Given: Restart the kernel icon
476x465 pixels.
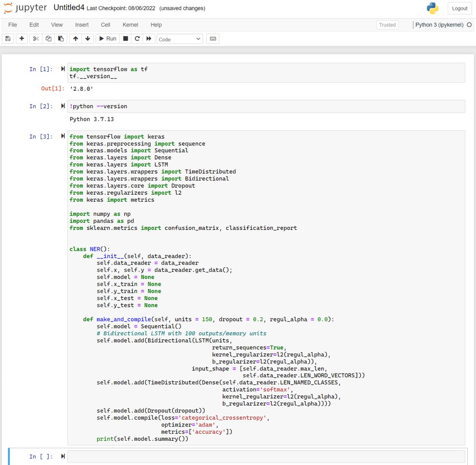Looking at the screenshot, I should (x=137, y=38).
